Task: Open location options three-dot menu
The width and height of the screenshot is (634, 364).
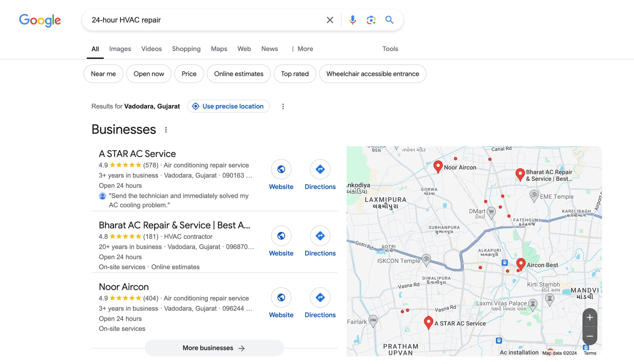Action: click(x=283, y=106)
